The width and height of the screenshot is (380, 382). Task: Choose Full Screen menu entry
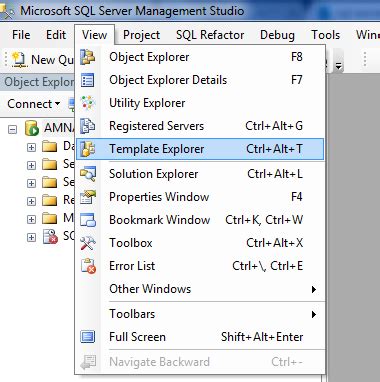click(200, 337)
